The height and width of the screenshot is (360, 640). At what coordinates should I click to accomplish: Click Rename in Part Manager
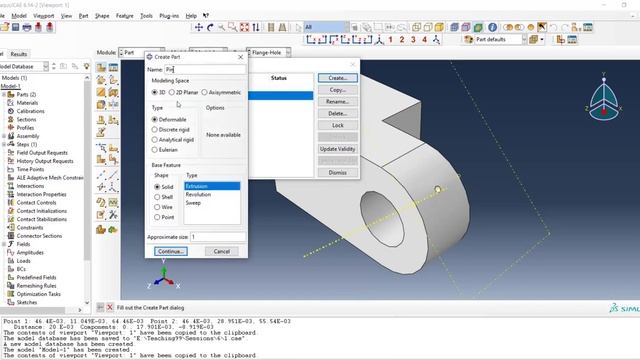pos(338,102)
